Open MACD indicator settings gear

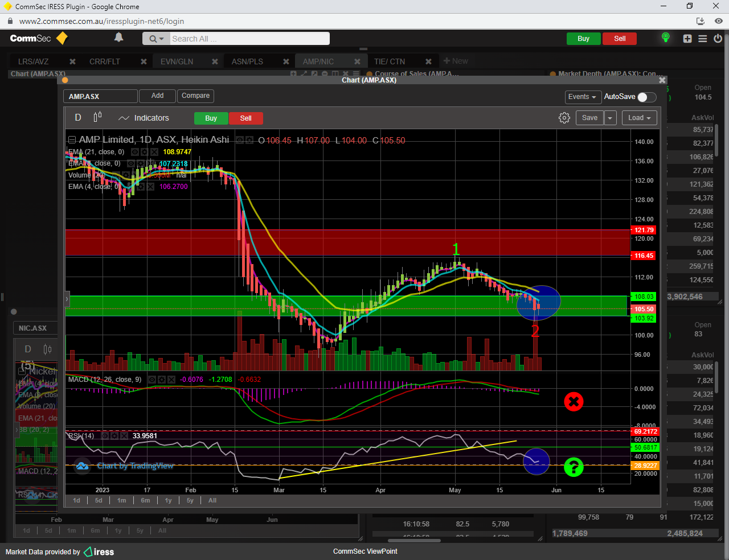tap(162, 380)
